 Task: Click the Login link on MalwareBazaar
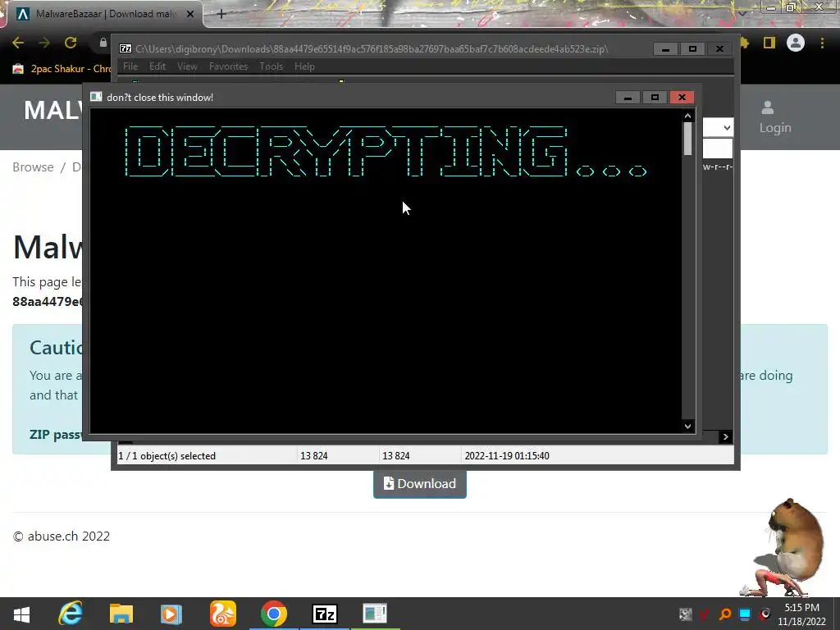tap(774, 116)
